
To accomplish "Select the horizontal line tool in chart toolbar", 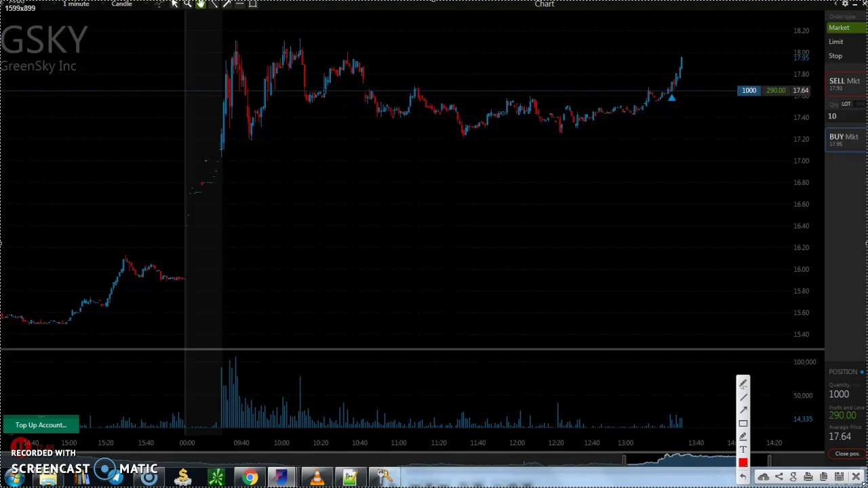I will 239,4.
